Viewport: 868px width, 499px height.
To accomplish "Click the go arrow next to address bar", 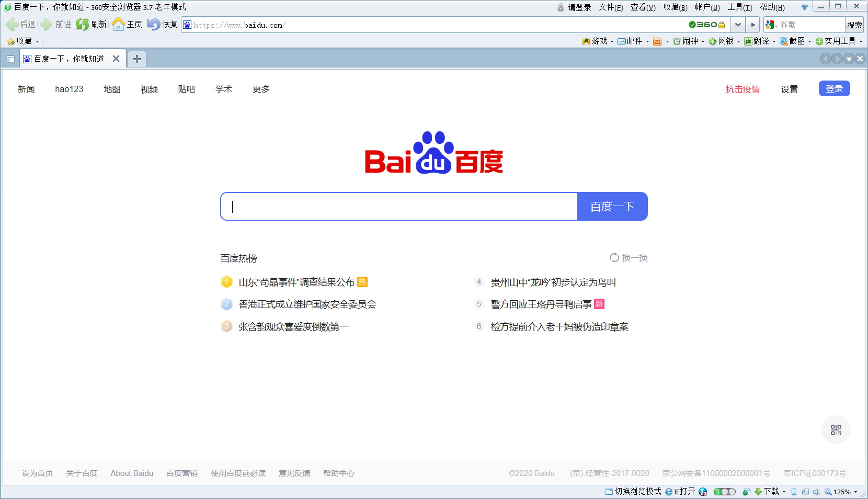I will (x=752, y=25).
